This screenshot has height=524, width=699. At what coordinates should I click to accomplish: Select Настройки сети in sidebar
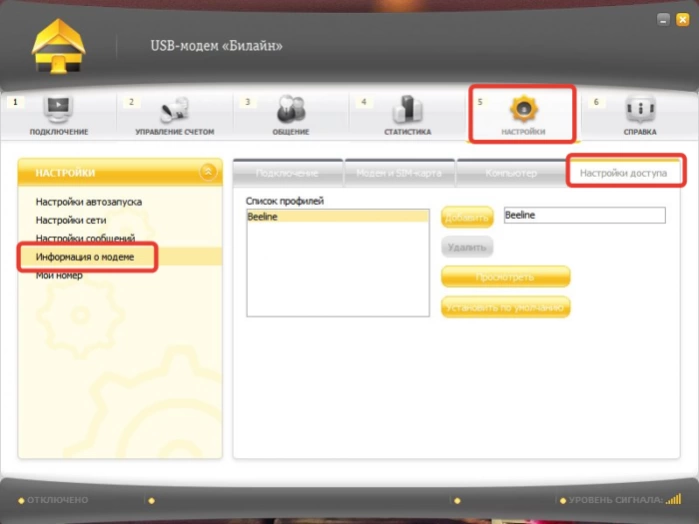pos(71,220)
